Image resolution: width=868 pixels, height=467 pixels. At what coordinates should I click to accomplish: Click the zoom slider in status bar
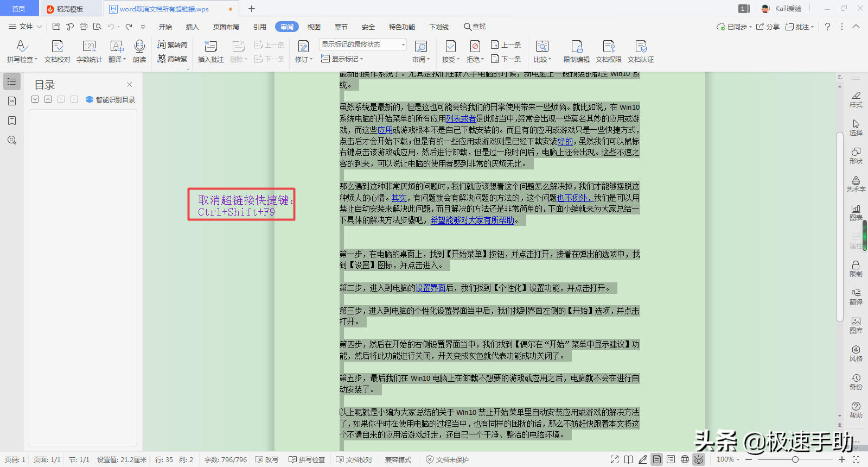(795, 459)
